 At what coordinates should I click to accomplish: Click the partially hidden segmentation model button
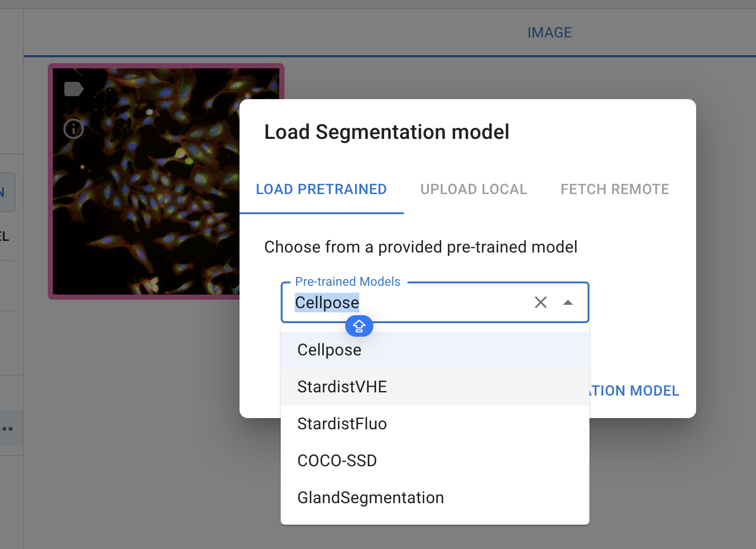(x=634, y=390)
